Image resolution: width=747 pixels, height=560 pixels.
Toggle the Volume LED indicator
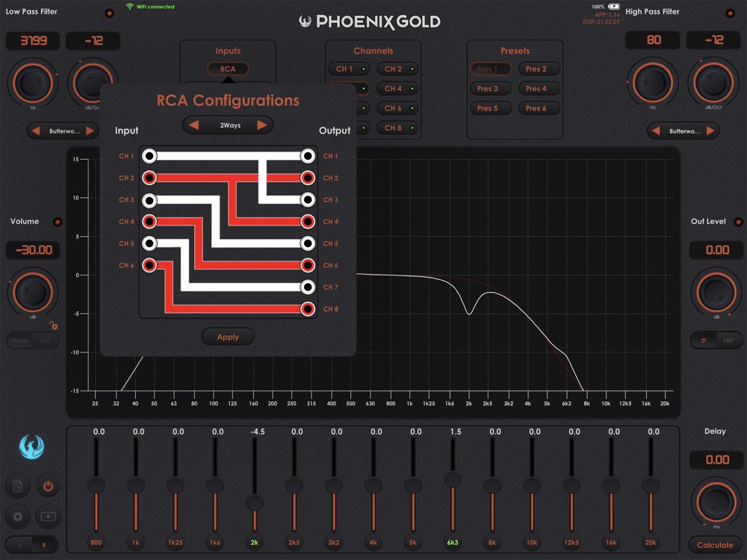(x=58, y=222)
